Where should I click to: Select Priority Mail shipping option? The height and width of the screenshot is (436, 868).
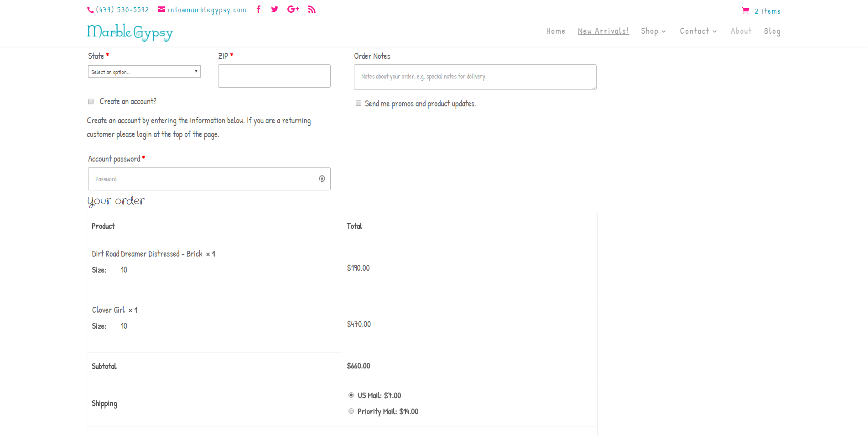[351, 411]
